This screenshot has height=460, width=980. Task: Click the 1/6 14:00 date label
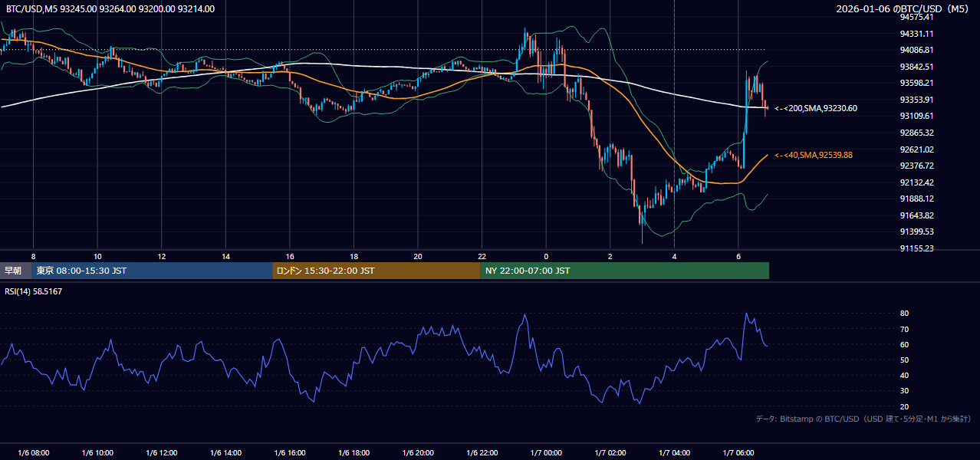[x=225, y=453]
